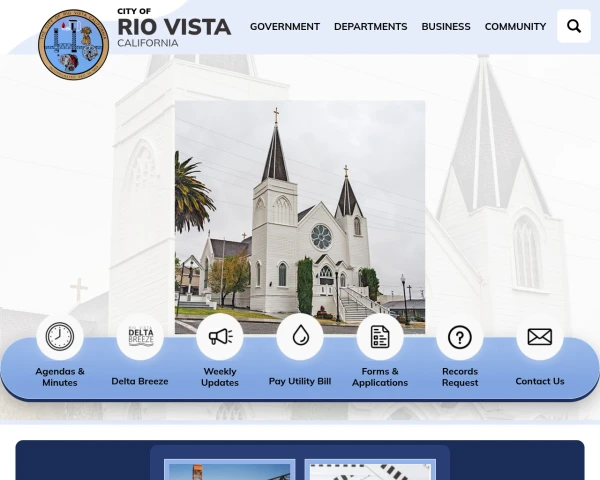600x480 pixels.
Task: Click the central church photo
Action: pos(300,217)
